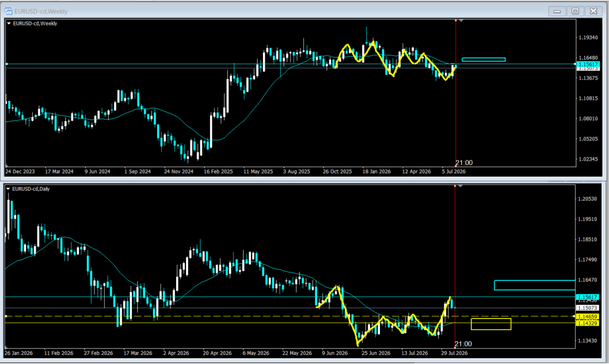Click the 9 Jun 2024 date label
The width and height of the screenshot is (609, 364).
pyautogui.click(x=98, y=171)
